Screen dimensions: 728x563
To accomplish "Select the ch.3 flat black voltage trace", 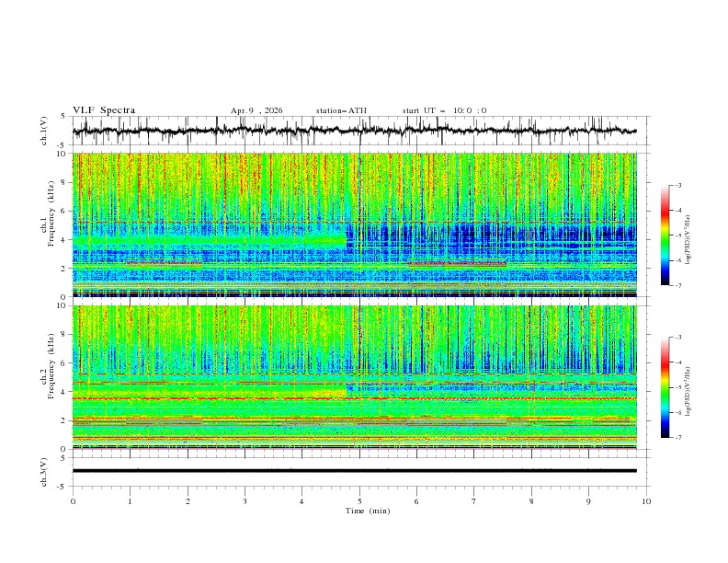I will tap(355, 471).
